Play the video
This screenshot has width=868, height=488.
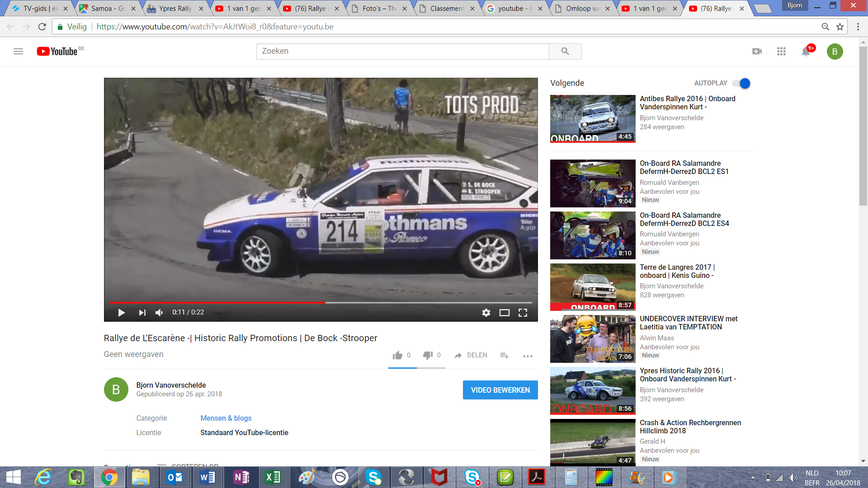121,313
